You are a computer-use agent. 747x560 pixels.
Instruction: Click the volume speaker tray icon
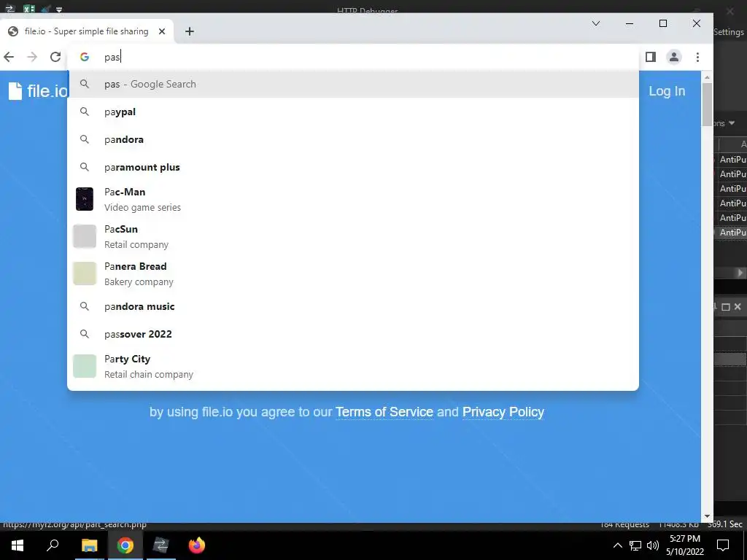(653, 545)
